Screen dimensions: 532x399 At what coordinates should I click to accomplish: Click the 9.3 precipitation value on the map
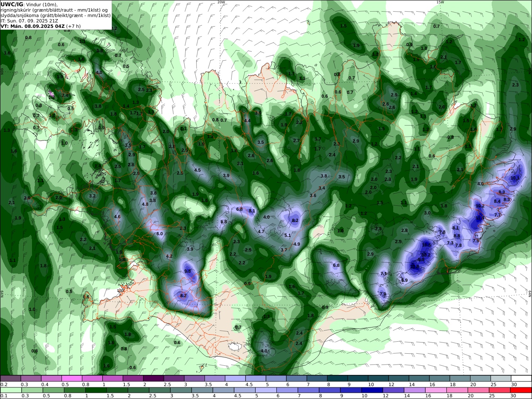(x=187, y=271)
